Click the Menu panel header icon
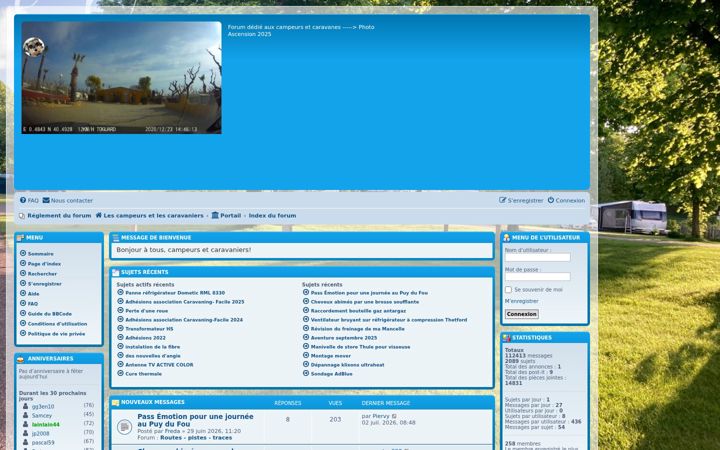Image resolution: width=720 pixels, height=450 pixels. pos(20,237)
